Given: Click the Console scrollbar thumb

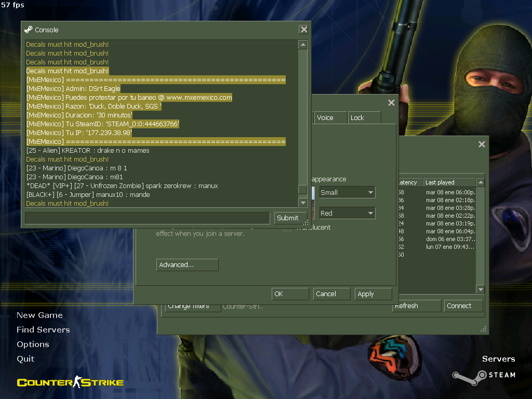Looking at the screenshot, I should pos(303,189).
